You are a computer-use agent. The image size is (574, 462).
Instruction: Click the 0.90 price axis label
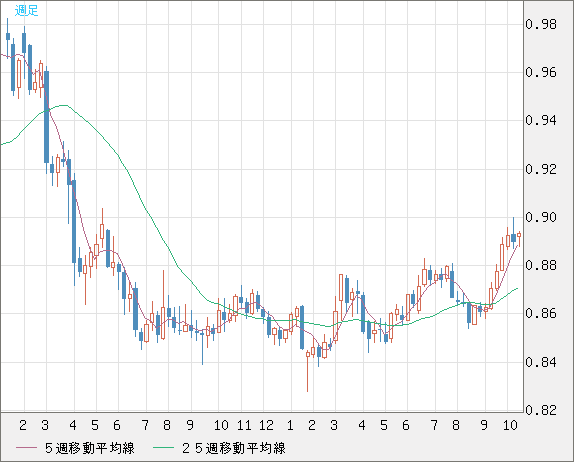[x=541, y=217]
